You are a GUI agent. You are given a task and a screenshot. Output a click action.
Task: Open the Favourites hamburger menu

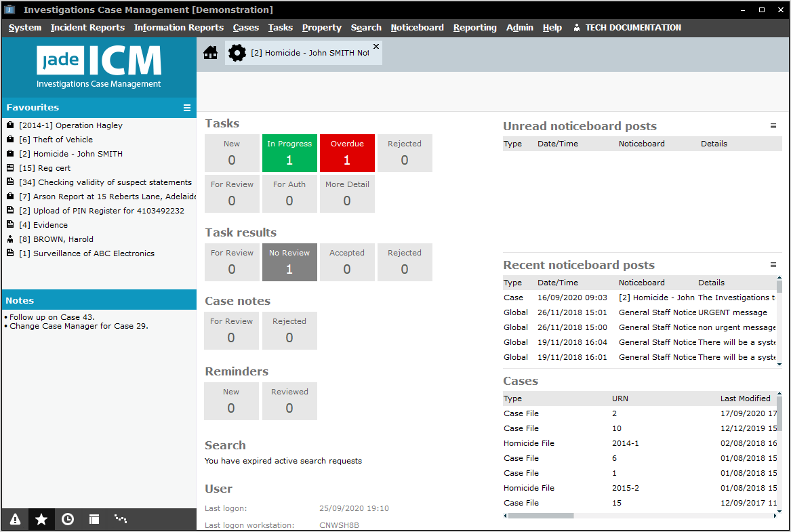(187, 108)
